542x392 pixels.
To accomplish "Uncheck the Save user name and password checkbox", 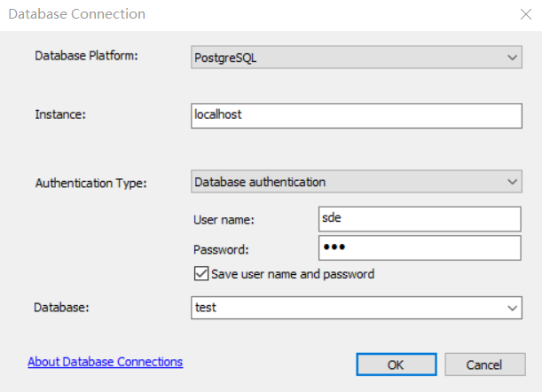I will click(201, 273).
